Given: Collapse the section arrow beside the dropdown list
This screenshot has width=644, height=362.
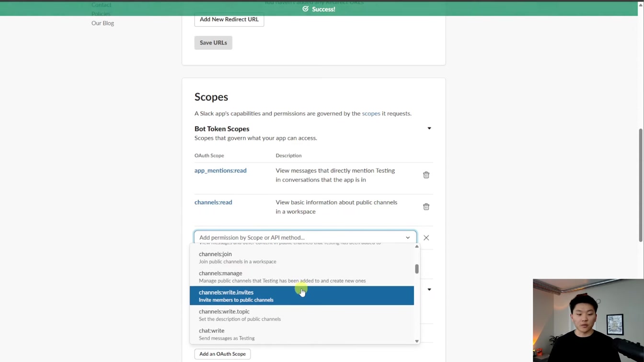Looking at the screenshot, I should tap(429, 289).
